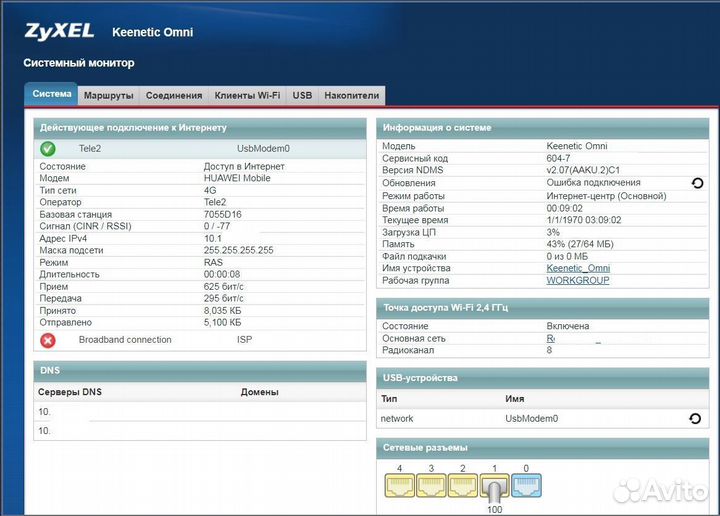Click the radio channel value 8

point(549,350)
